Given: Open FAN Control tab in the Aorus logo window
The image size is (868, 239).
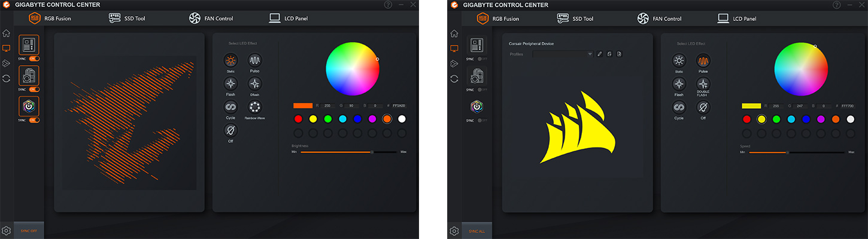Looking at the screenshot, I should click(x=211, y=19).
